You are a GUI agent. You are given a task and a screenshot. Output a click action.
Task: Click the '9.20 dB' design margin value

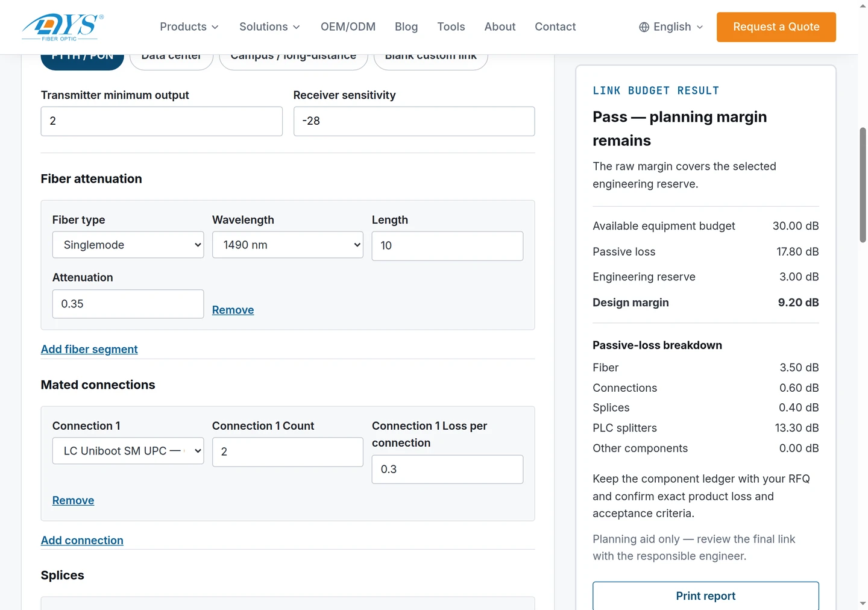coord(798,303)
